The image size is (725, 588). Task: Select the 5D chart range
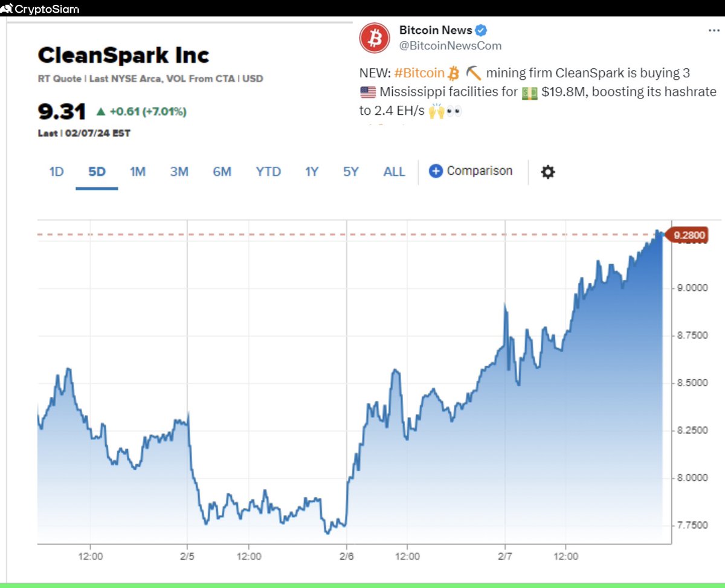pos(97,172)
